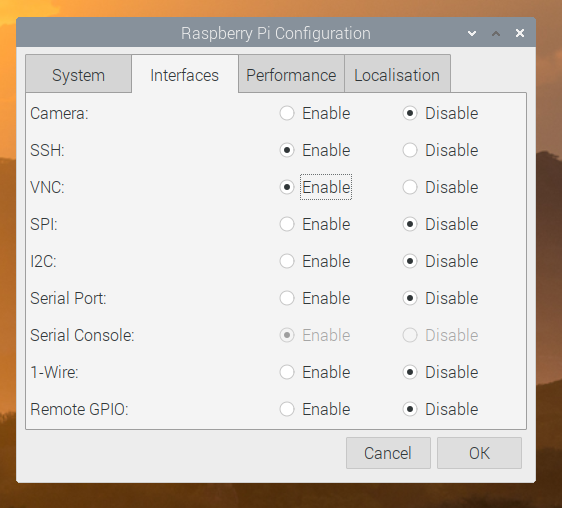Confirm settings with OK
Image resolution: width=562 pixels, height=508 pixels.
479,453
